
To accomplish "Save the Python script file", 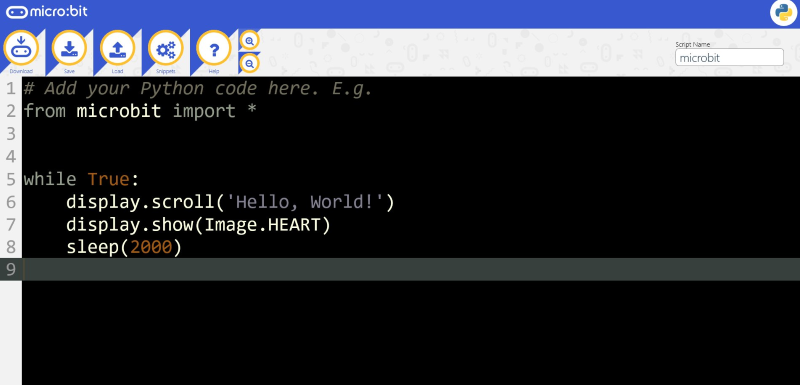I will [x=69, y=49].
